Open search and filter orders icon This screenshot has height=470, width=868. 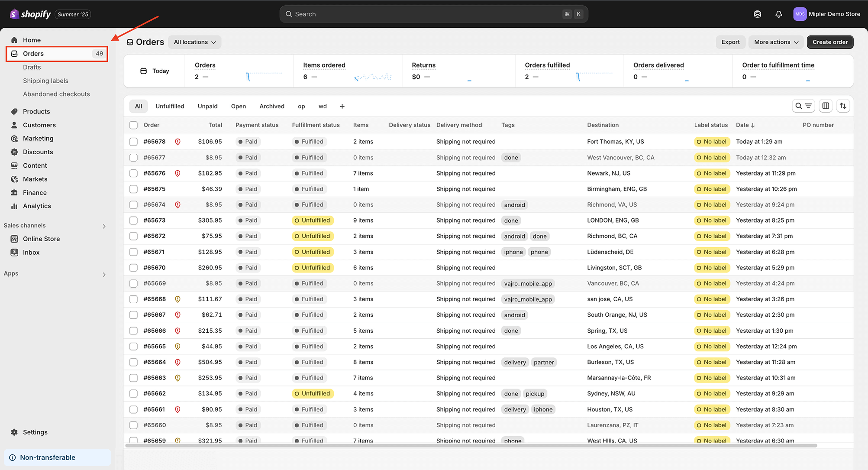803,106
